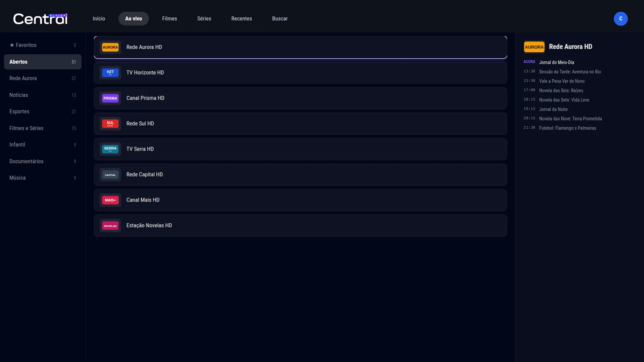
Task: Click the purple PRISMA channel logo
Action: [x=110, y=98]
